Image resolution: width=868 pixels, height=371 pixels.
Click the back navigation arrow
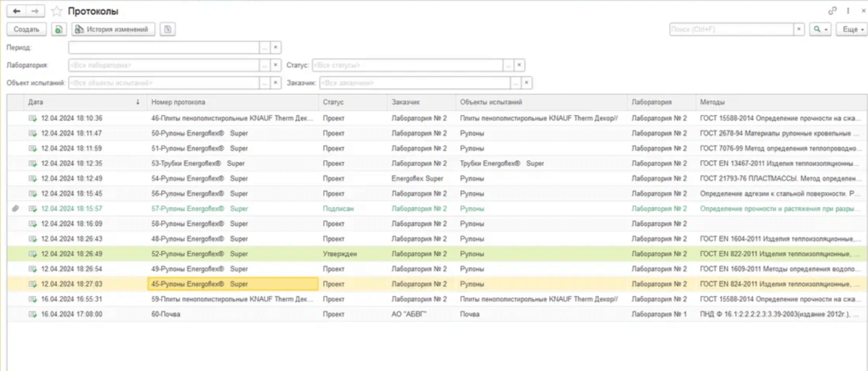(17, 11)
